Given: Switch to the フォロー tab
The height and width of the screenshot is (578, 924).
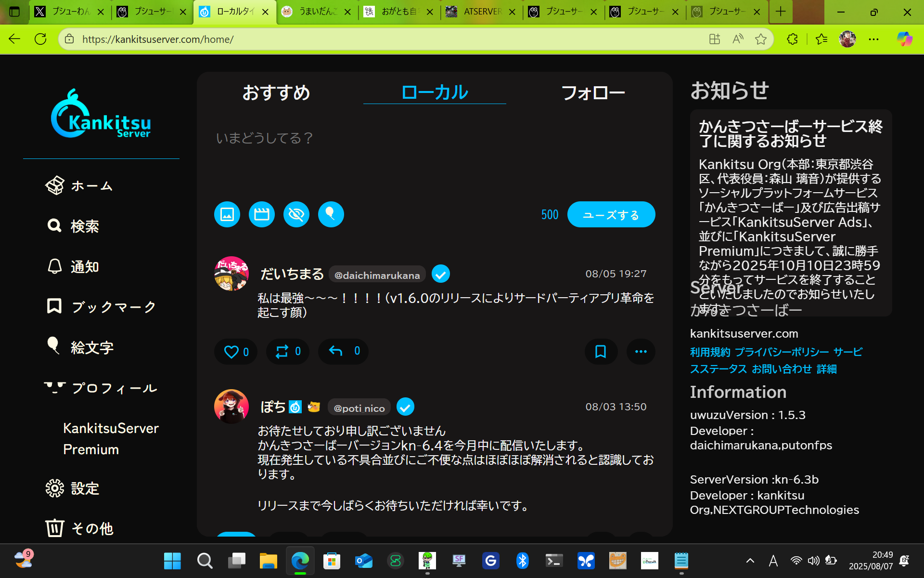Looking at the screenshot, I should pos(593,92).
